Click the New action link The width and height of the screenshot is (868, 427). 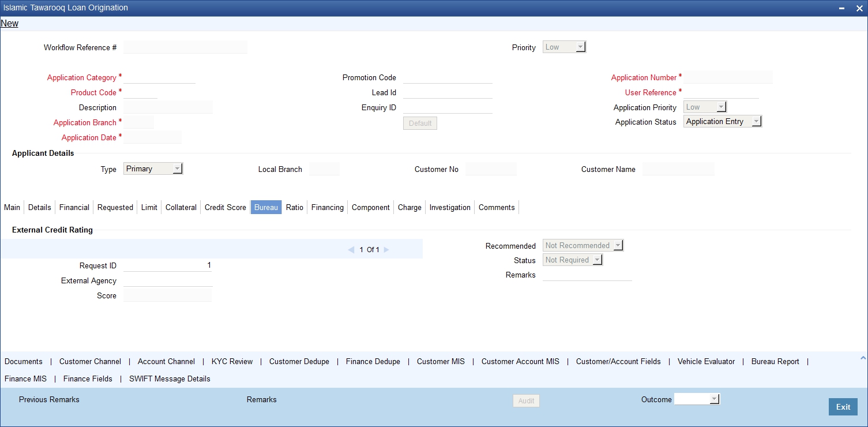tap(9, 24)
